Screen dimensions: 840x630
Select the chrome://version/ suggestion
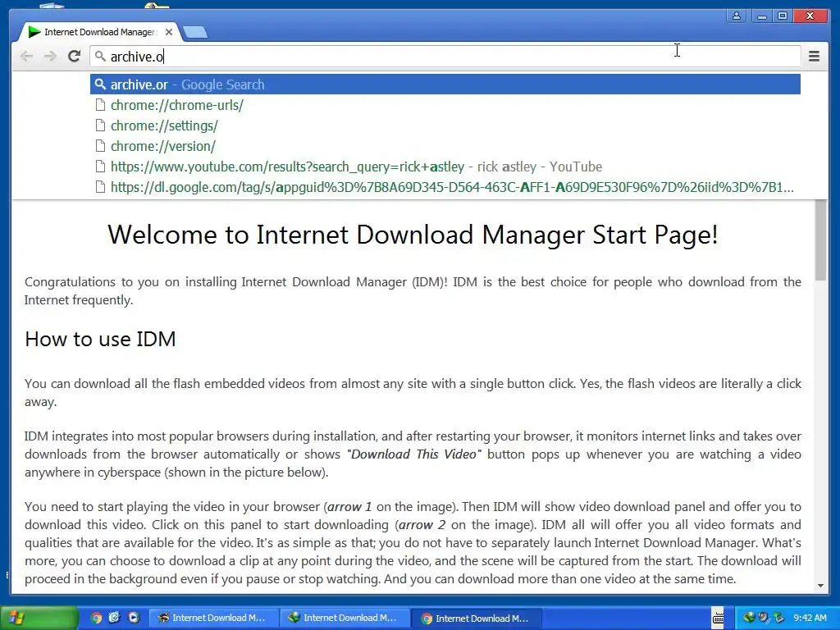(x=445, y=146)
